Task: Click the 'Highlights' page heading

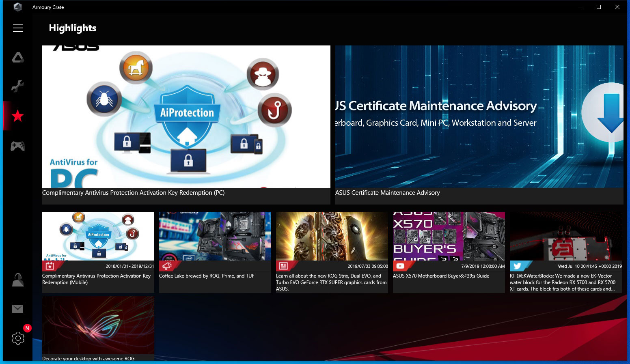Action: (73, 28)
